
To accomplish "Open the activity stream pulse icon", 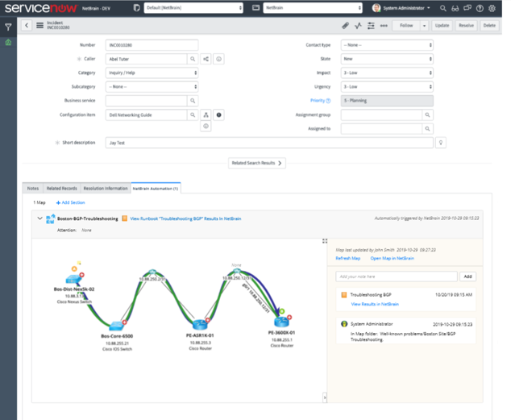I will coord(358,26).
